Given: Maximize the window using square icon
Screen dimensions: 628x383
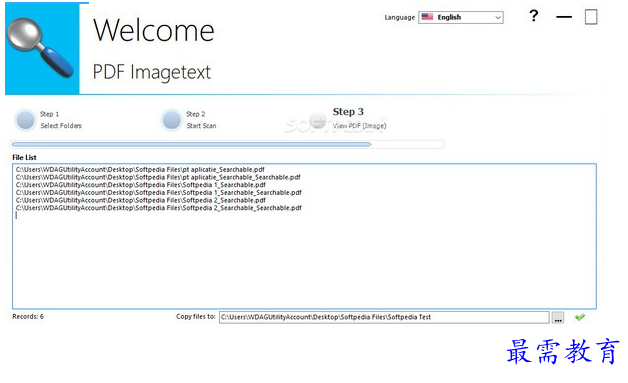Looking at the screenshot, I should (x=591, y=17).
